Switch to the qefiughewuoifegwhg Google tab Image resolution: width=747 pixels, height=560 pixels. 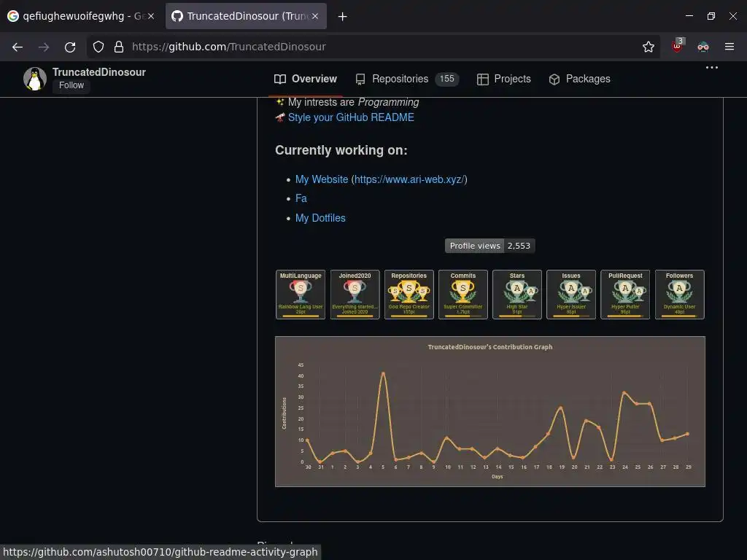[x=81, y=16]
